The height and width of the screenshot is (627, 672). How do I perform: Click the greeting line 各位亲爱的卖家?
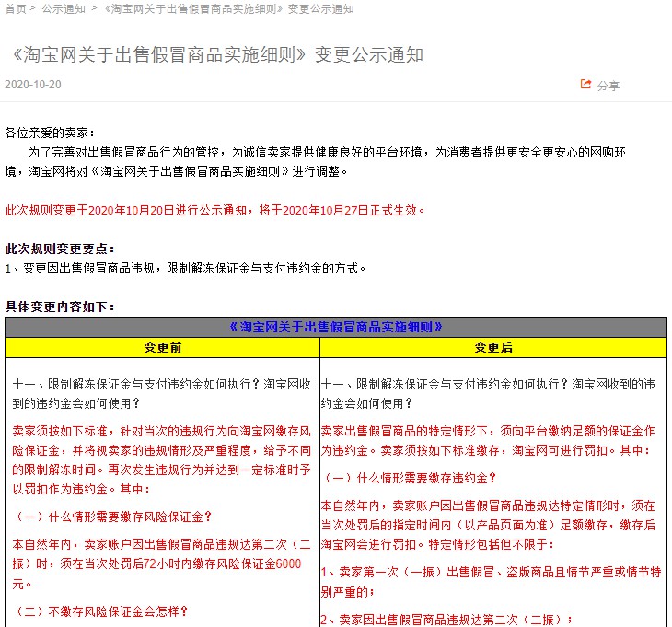pyautogui.click(x=50, y=133)
